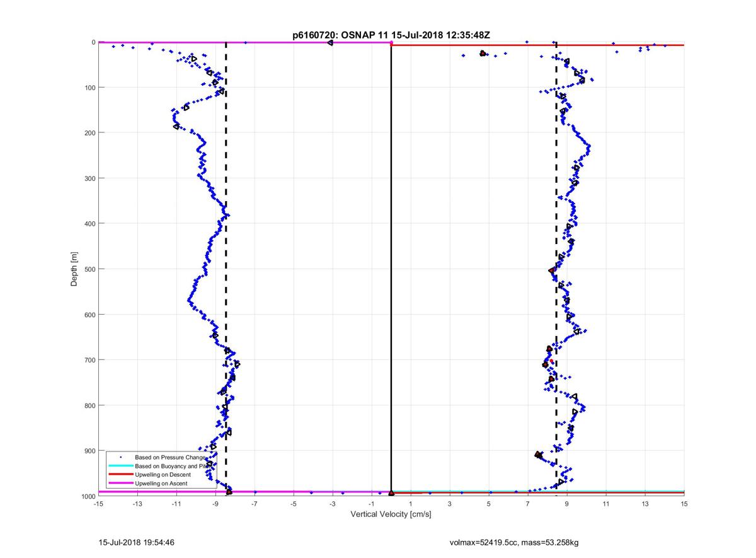Image resolution: width=756 pixels, height=558 pixels.
Task: Click y-axis tick label '400'
Action: (89, 224)
